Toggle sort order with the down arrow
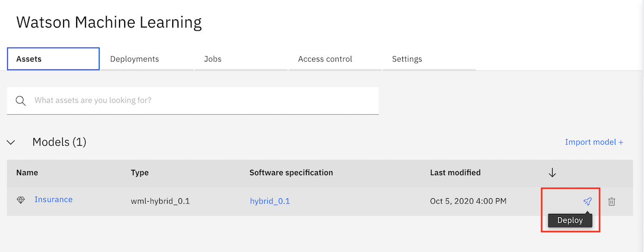The width and height of the screenshot is (644, 252). (552, 173)
